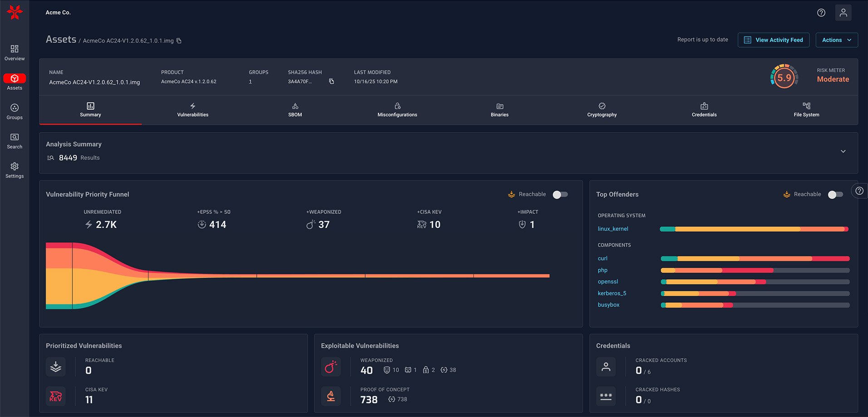
Task: Switch to the Vulnerabilities tab
Action: pyautogui.click(x=192, y=110)
